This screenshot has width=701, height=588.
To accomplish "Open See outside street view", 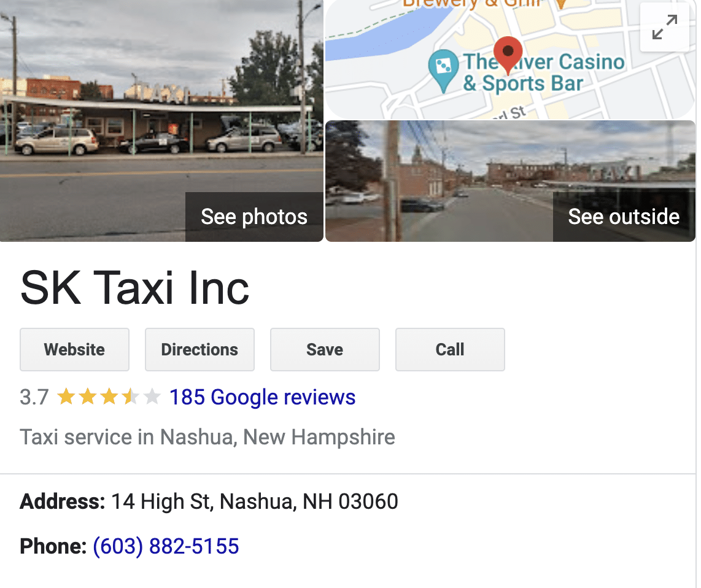I will point(624,217).
